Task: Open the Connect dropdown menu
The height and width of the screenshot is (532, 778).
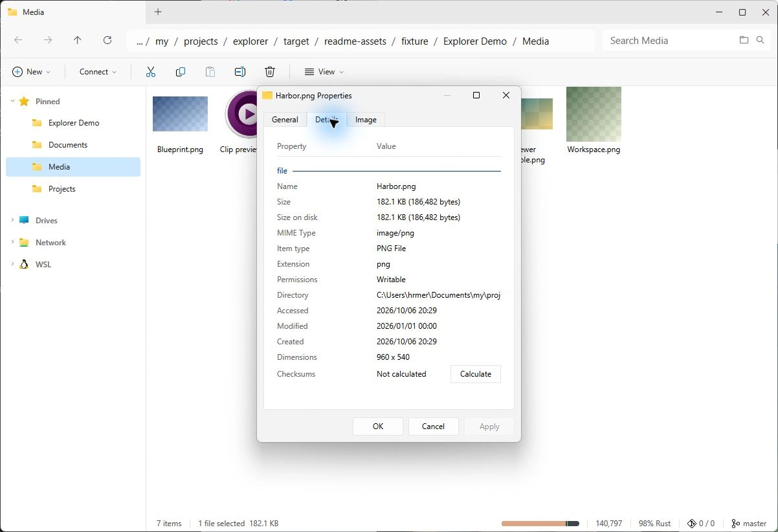Action: [98, 72]
